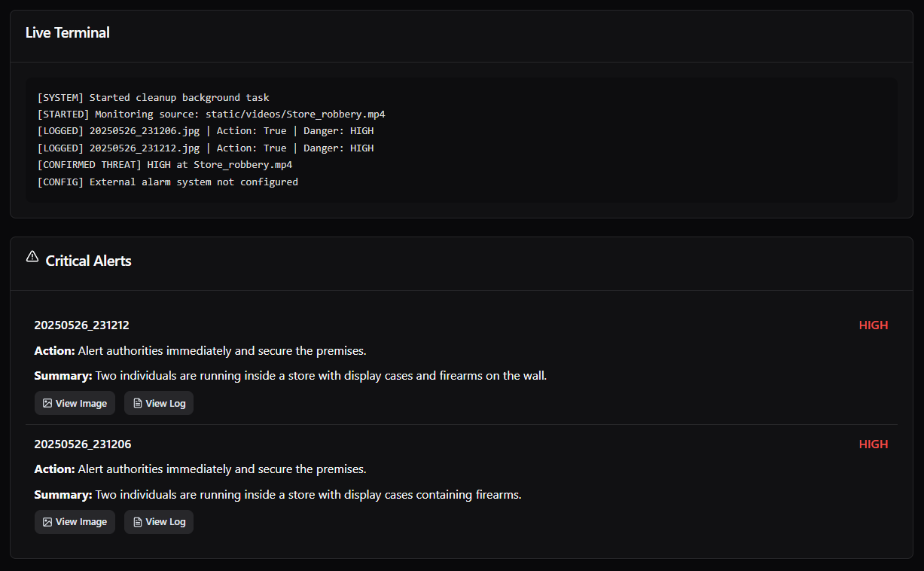Image resolution: width=924 pixels, height=571 pixels.
Task: Click the Action text of alert 20250526_231212
Action: point(200,351)
